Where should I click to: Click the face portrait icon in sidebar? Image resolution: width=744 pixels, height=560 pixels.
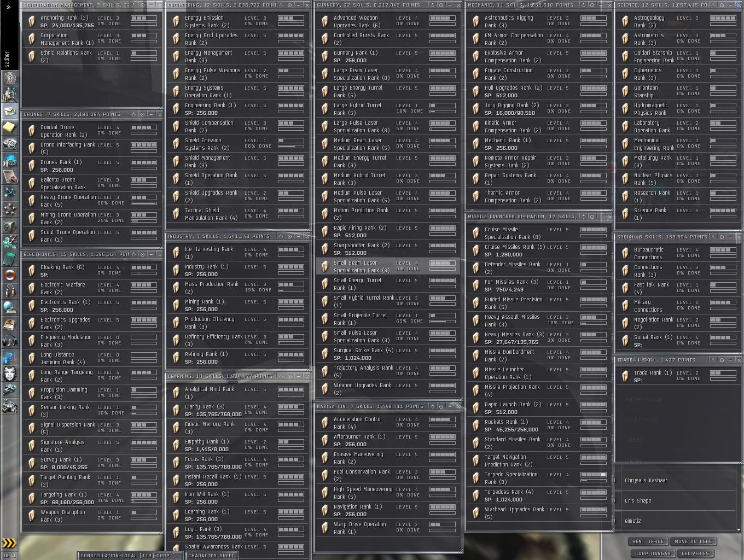pyautogui.click(x=9, y=374)
